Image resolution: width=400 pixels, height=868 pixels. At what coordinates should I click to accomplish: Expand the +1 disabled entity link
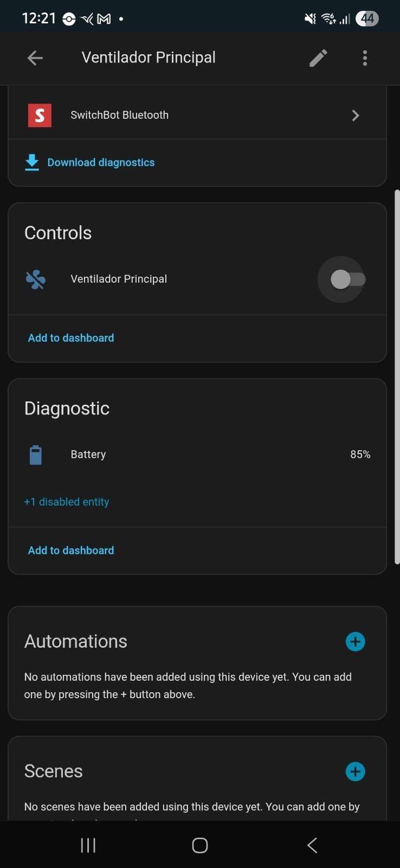67,502
